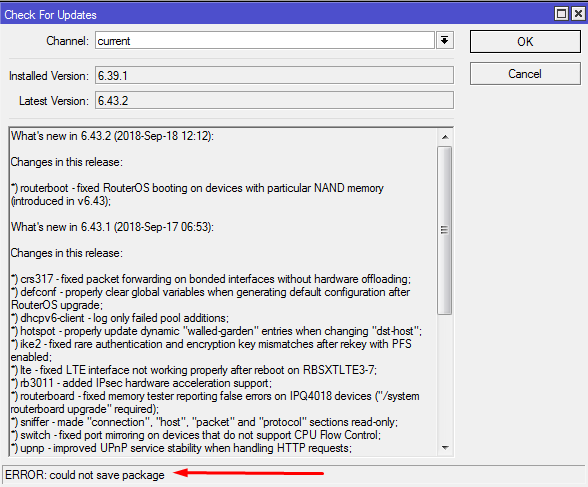Viewport: 588px width, 487px height.
Task: Click the ike2 authentication changelog line
Action: [x=211, y=351]
